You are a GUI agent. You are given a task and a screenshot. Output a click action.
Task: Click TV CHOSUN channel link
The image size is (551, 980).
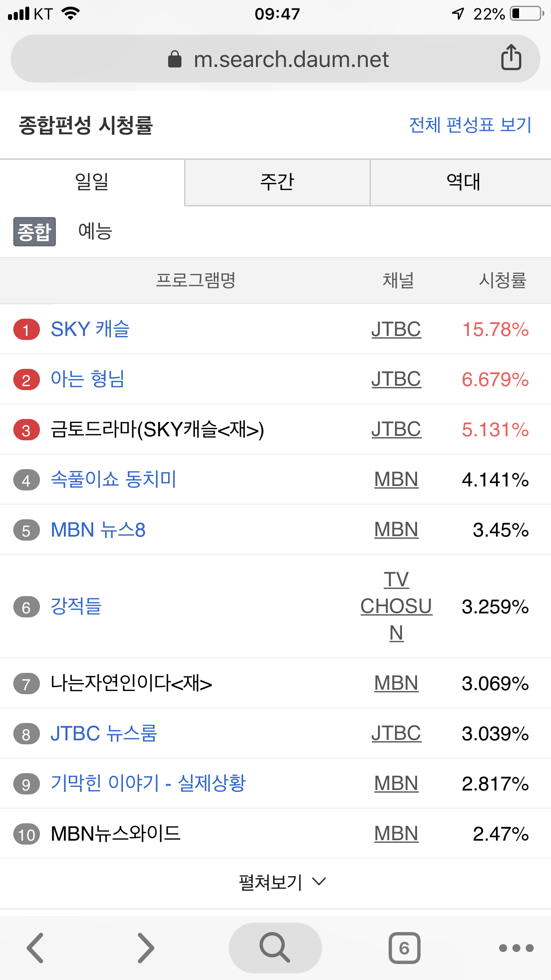(396, 606)
